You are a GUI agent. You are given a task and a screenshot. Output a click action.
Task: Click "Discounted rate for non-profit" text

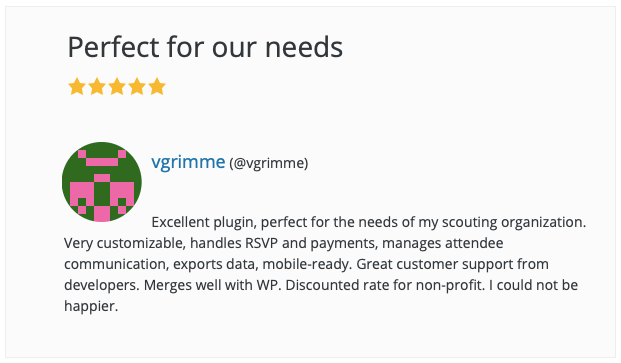(x=385, y=285)
